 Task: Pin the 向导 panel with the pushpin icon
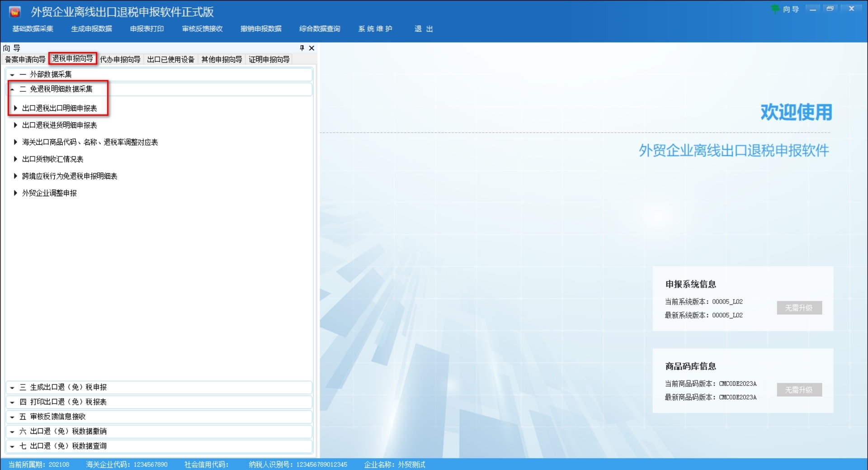click(x=302, y=48)
